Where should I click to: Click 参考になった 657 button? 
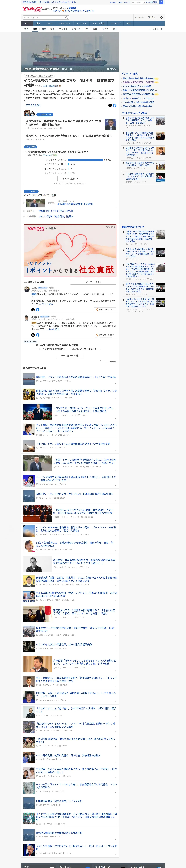[105, 335]
